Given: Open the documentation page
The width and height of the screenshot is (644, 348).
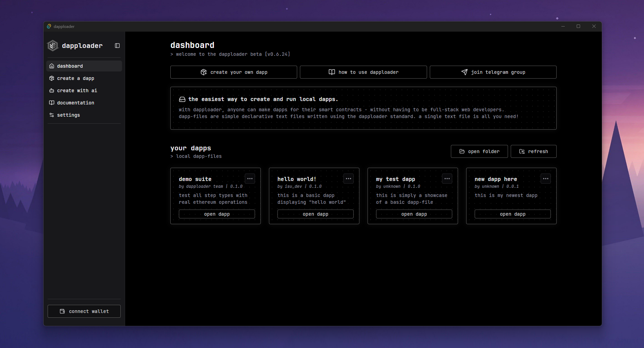Looking at the screenshot, I should (84, 103).
